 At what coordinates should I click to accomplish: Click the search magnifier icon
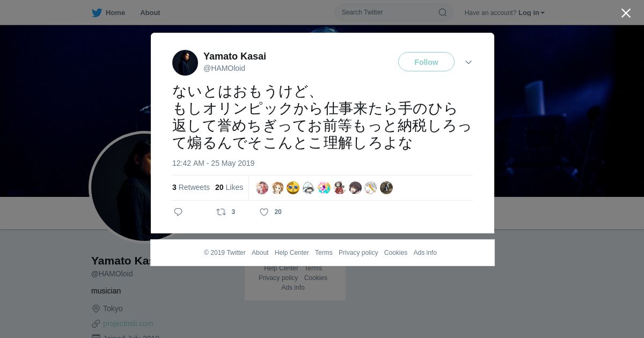(x=443, y=12)
